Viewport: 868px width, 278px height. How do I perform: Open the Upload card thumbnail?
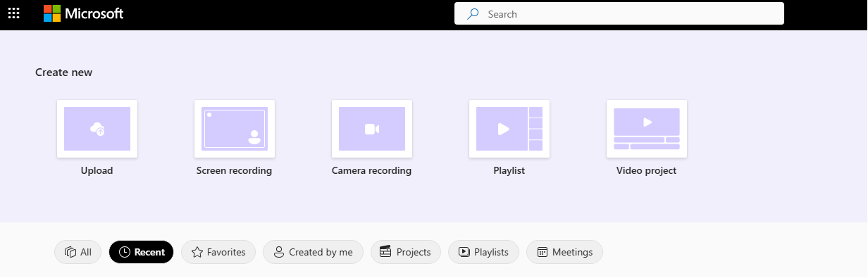click(97, 129)
